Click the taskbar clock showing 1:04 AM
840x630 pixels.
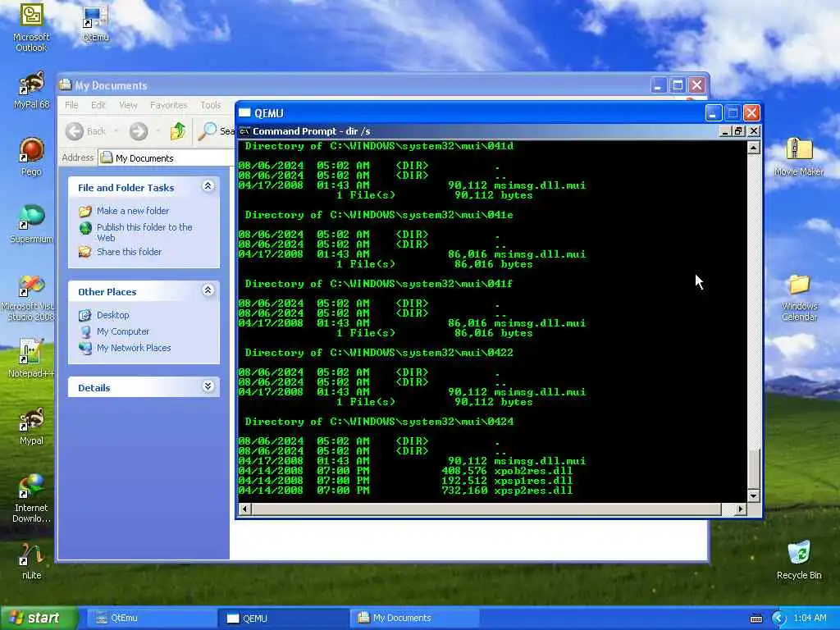click(810, 619)
